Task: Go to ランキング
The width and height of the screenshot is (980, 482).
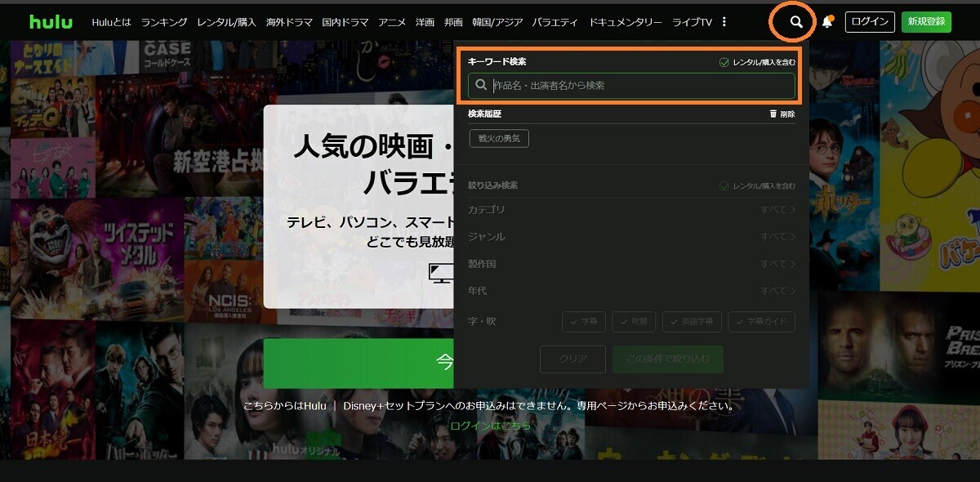Action: 163,22
